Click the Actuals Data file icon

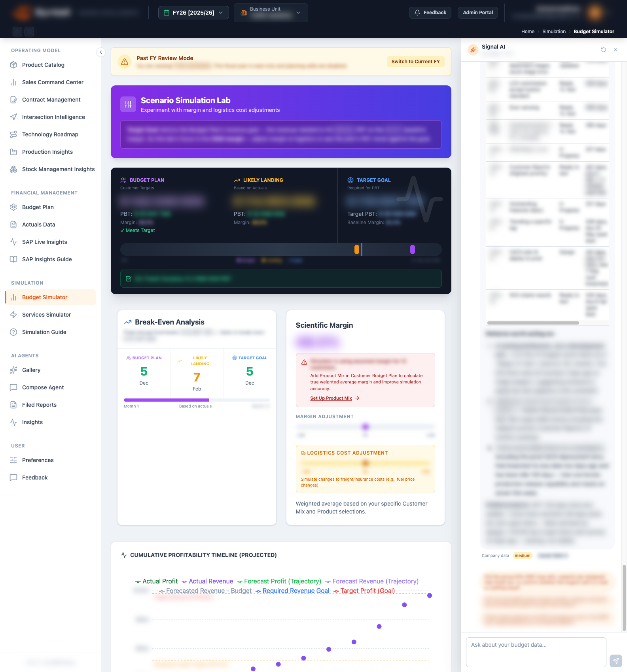pyautogui.click(x=13, y=225)
